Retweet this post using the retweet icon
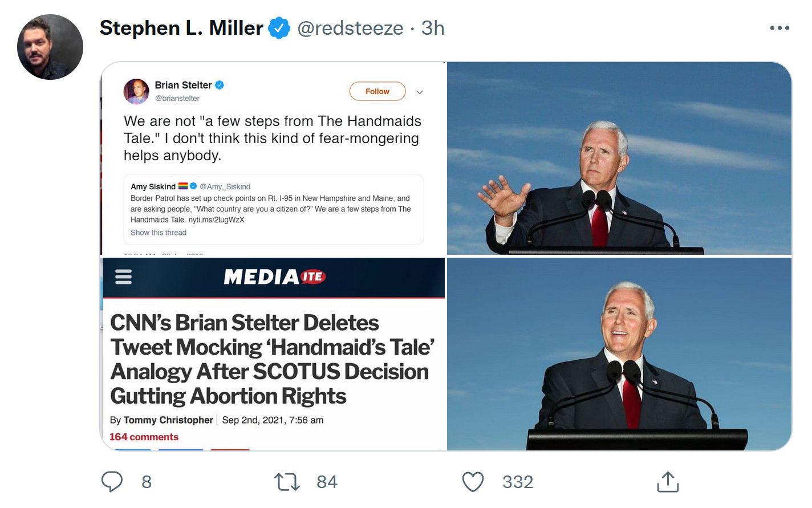 coord(287,482)
